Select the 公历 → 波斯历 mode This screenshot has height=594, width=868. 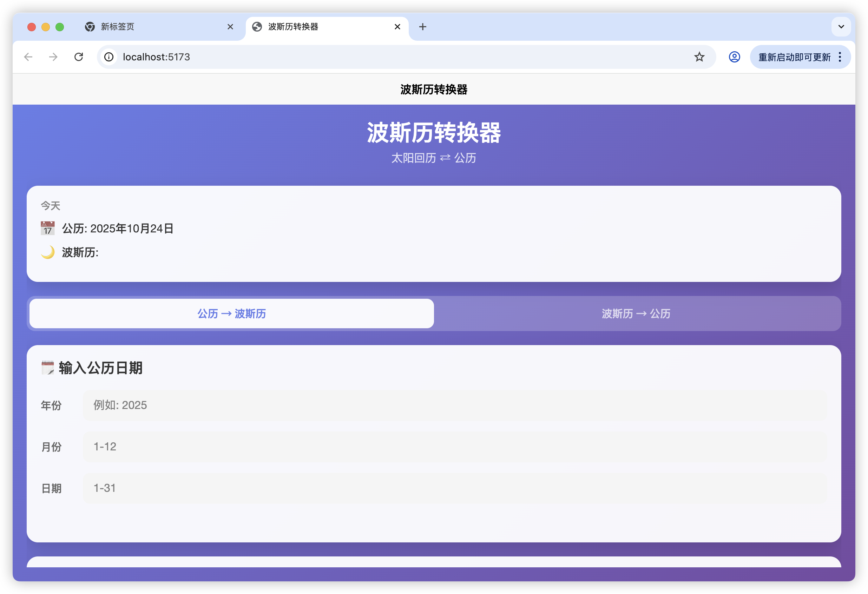(x=231, y=313)
